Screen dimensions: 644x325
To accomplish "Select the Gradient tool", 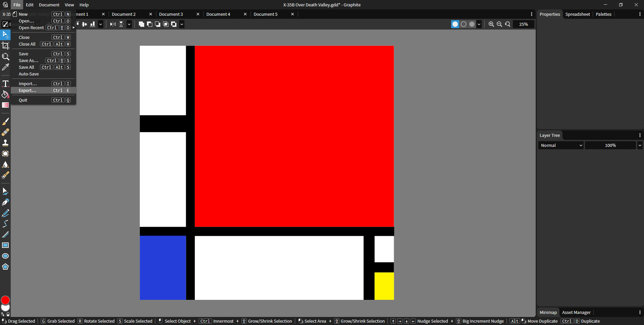I will (5, 105).
